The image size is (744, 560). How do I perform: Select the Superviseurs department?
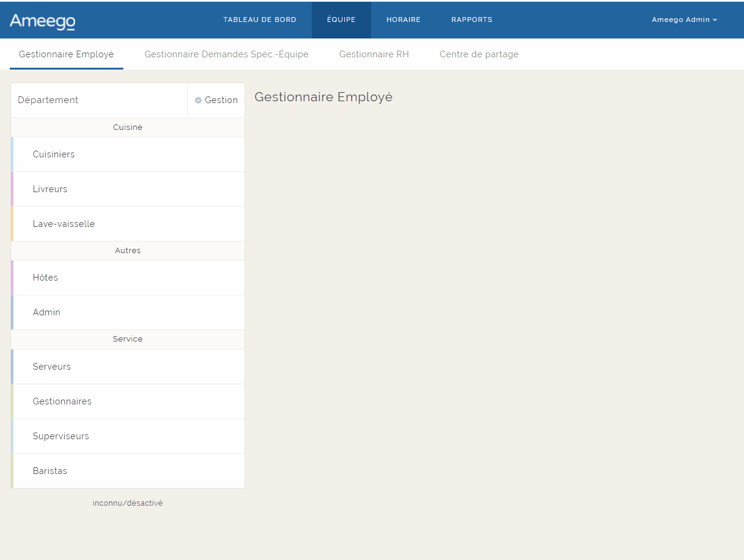pos(61,436)
